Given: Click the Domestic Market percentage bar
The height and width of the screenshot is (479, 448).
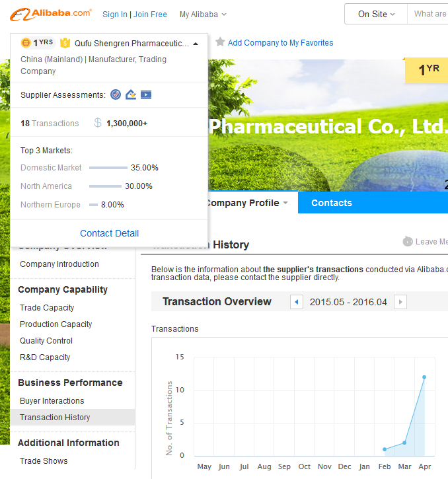Looking at the screenshot, I should [x=108, y=168].
